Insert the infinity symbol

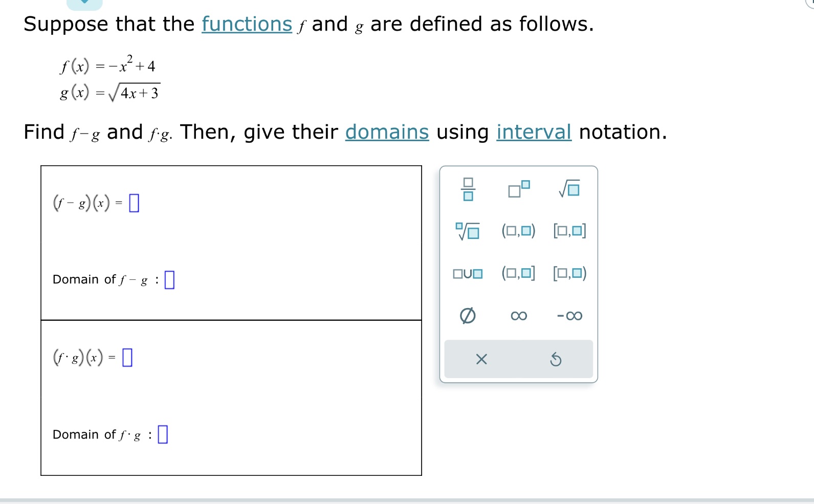[x=518, y=316]
